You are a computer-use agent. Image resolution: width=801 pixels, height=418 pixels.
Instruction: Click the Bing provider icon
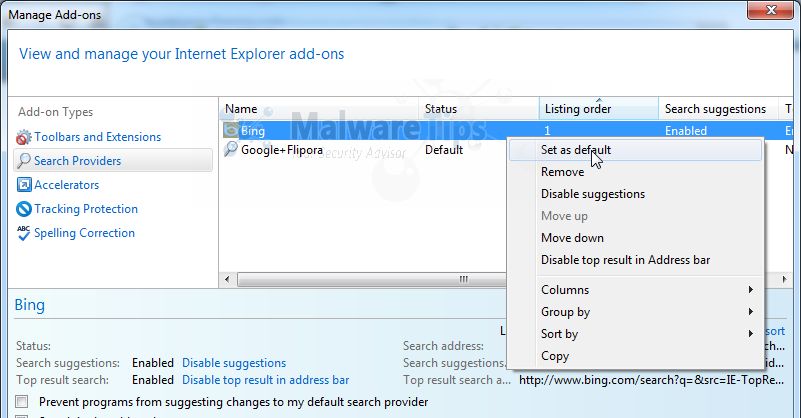tap(231, 130)
